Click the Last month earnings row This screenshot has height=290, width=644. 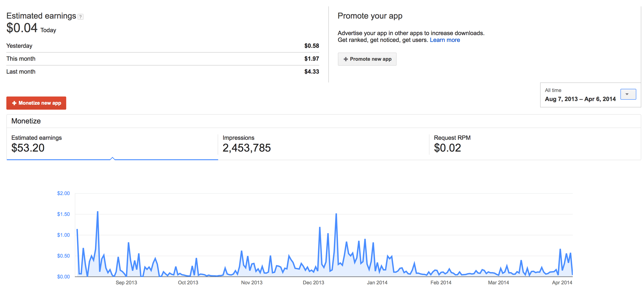click(x=163, y=72)
